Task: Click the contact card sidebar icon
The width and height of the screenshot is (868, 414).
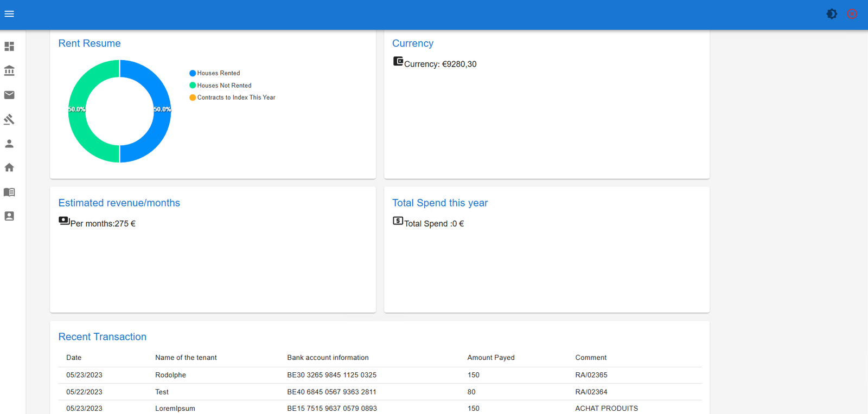Action: pyautogui.click(x=9, y=216)
